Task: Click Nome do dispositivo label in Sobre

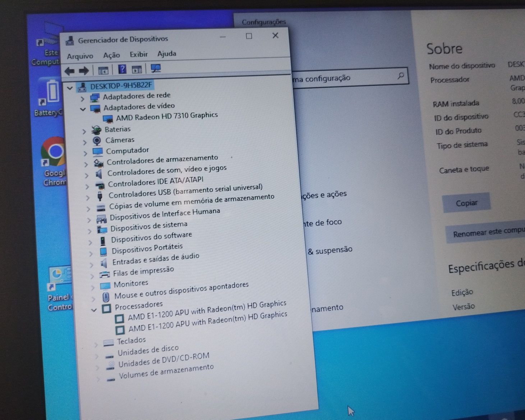Action: coord(462,66)
